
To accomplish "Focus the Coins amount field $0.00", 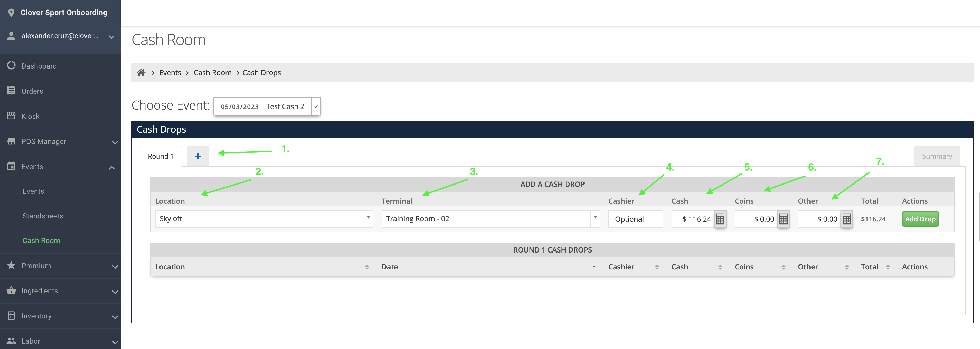I will click(756, 219).
